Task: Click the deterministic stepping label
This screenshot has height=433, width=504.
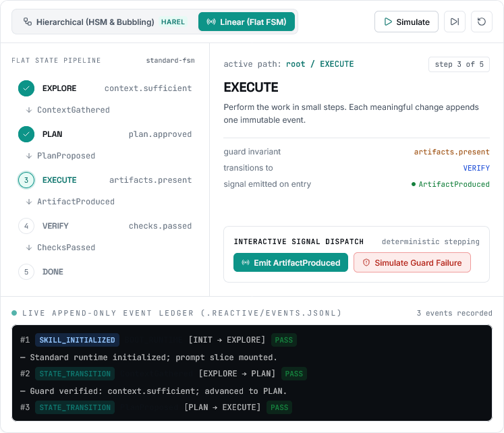Action: click(x=430, y=241)
